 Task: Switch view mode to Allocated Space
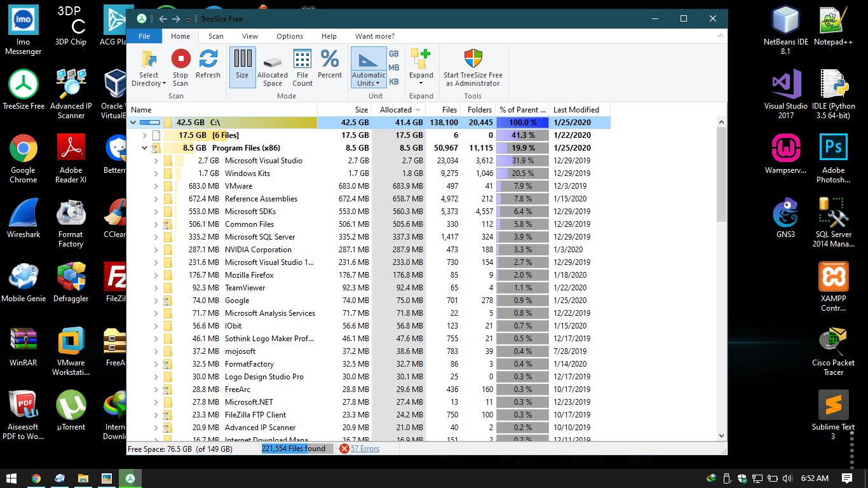pos(273,68)
